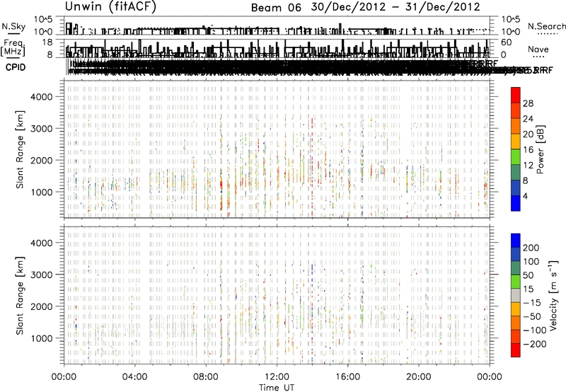566x392 pixels.
Task: Click the 'N.Sky' label
Action: (x=13, y=26)
